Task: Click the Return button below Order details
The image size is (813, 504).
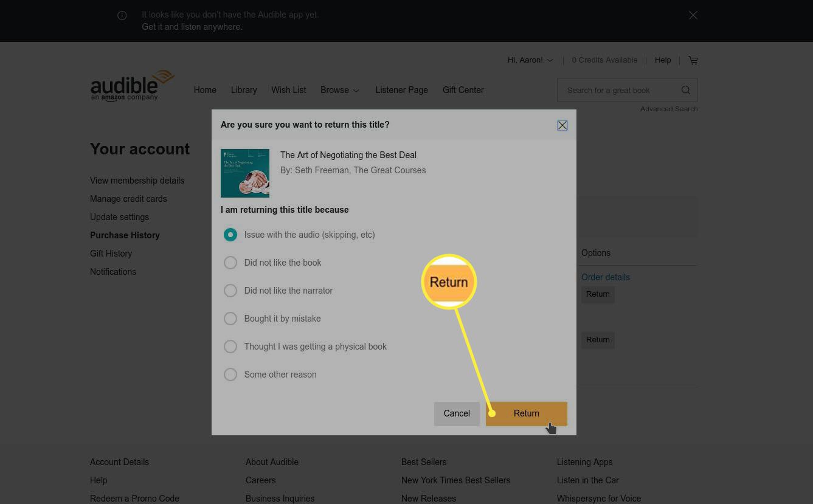Action: 598,294
